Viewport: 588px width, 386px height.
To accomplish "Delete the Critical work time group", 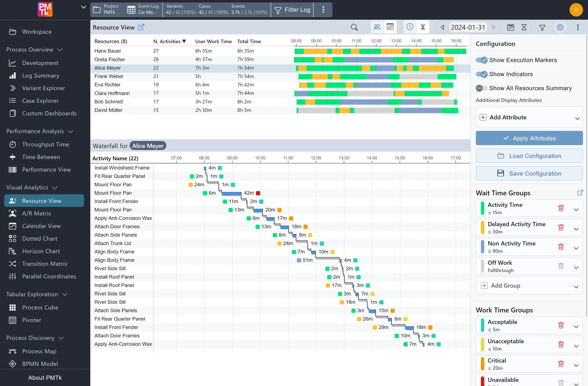I will click(x=561, y=364).
